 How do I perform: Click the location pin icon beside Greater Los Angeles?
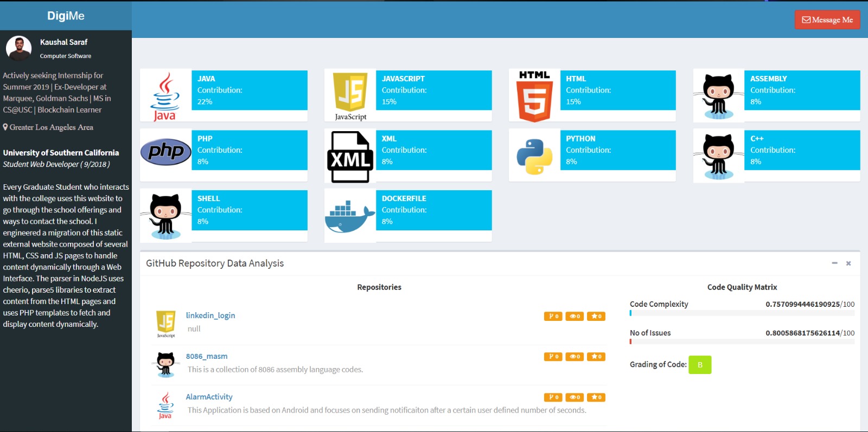pyautogui.click(x=5, y=127)
